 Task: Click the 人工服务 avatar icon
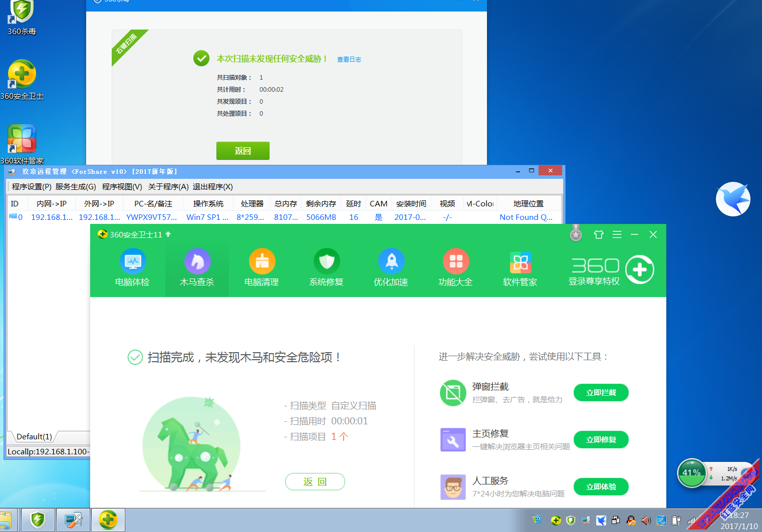453,487
